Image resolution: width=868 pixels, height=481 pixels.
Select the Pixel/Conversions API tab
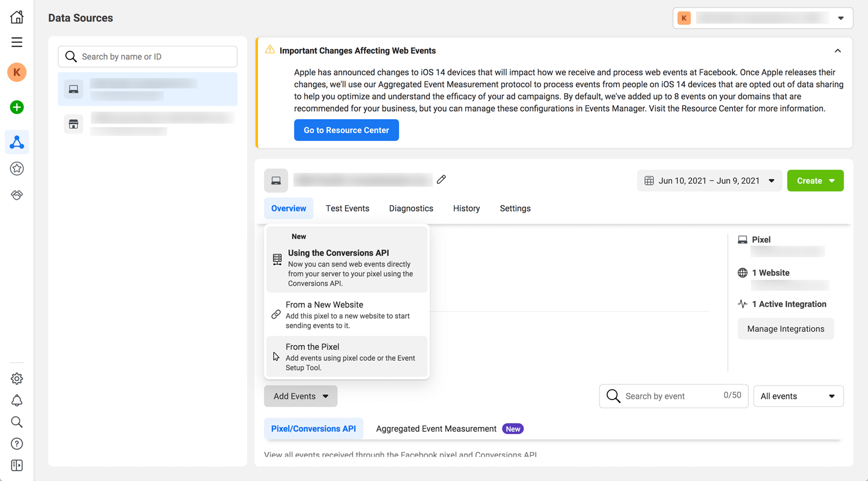click(314, 428)
